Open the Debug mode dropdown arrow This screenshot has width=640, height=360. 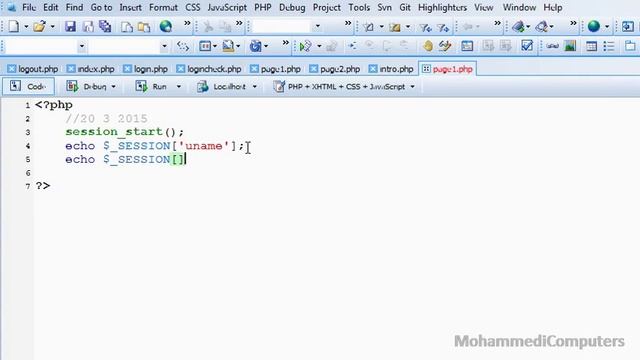[x=113, y=87]
